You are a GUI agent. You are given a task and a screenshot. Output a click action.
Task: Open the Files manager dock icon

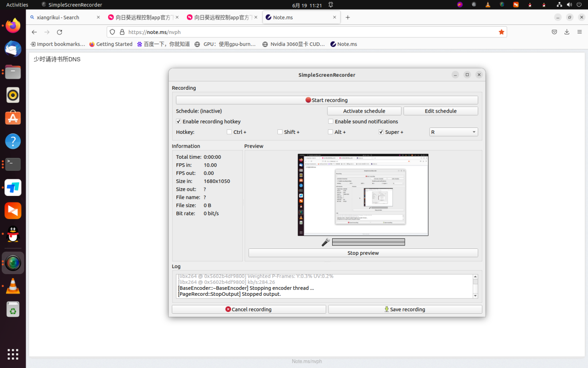coord(13,72)
